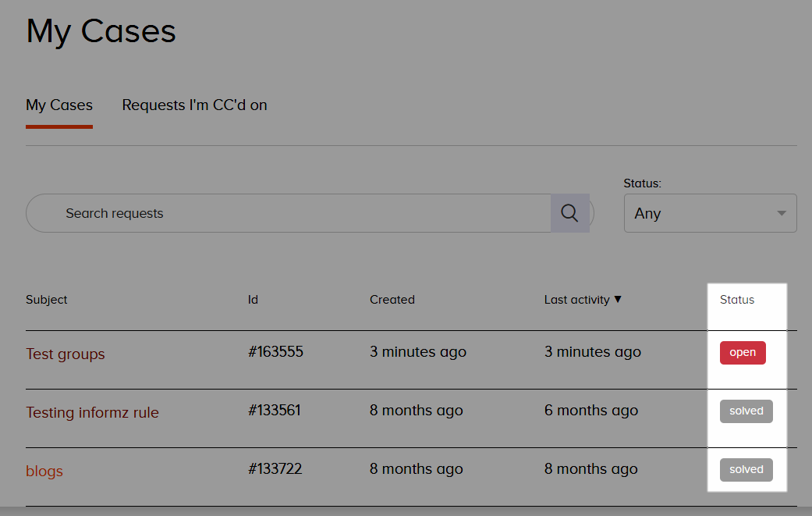Click the Created time for blogs
Screen dimensions: 812x516
(x=417, y=469)
